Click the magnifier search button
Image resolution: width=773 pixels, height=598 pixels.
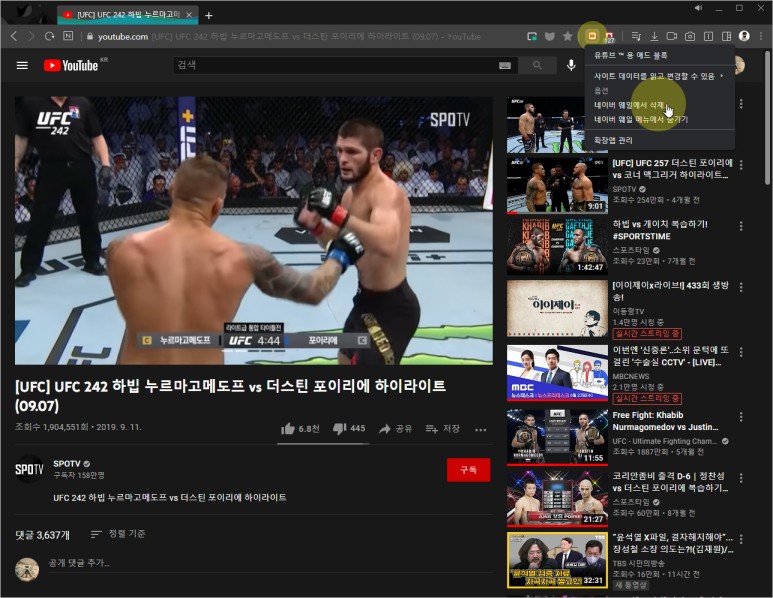[537, 65]
